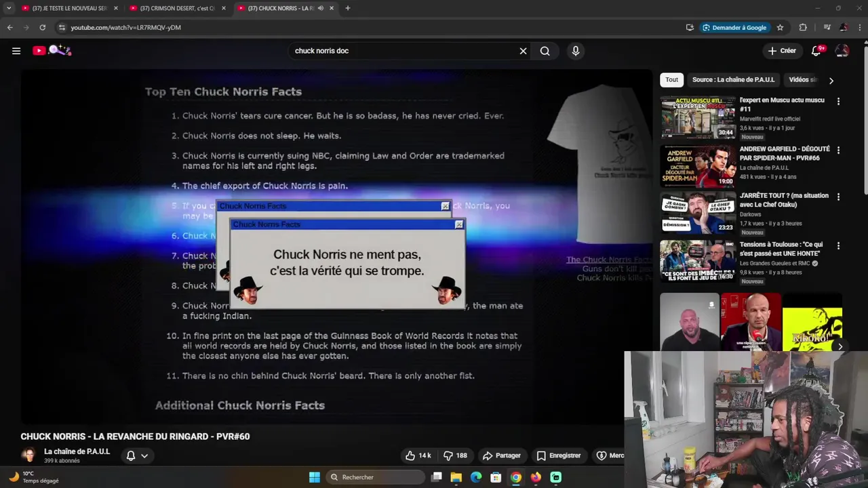Go back in browser history
The width and height of the screenshot is (868, 488).
tap(9, 27)
